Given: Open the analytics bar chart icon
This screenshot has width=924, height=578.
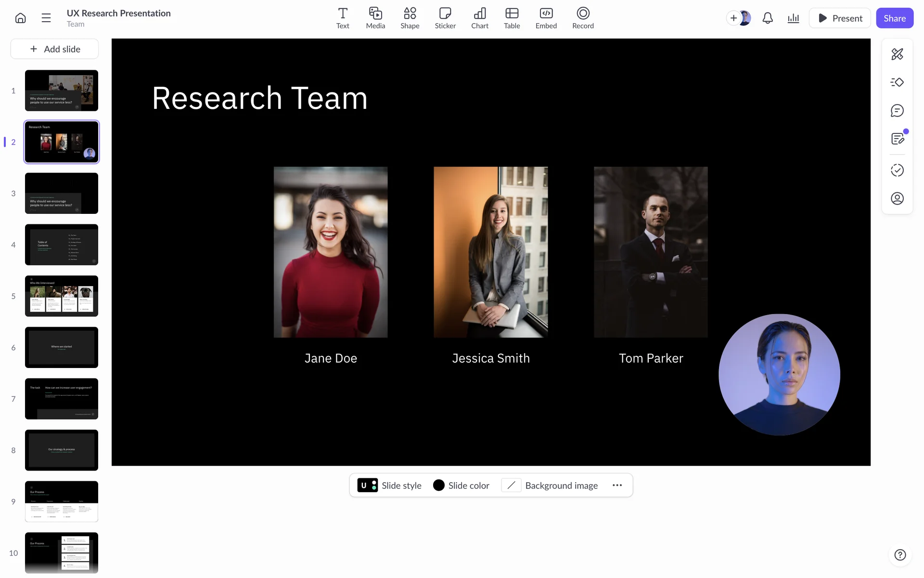Looking at the screenshot, I should (793, 18).
